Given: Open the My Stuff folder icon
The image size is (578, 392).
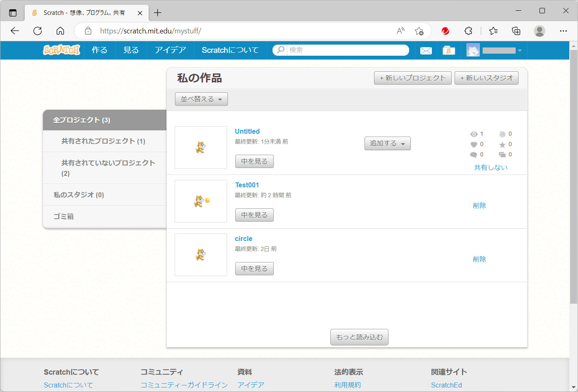Looking at the screenshot, I should (x=448, y=50).
